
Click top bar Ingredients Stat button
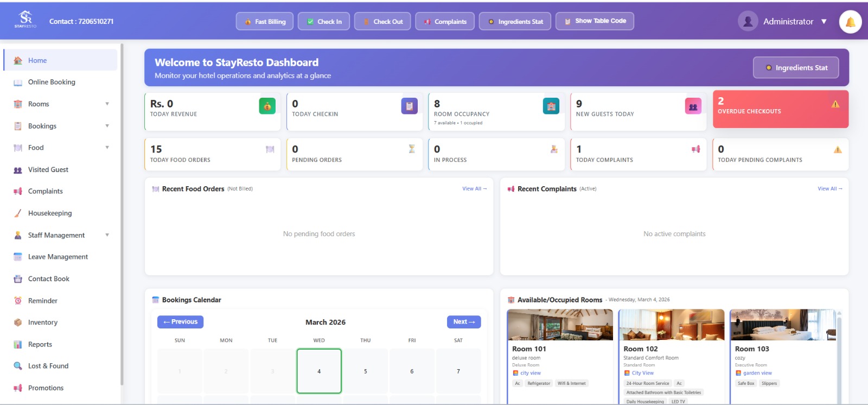coord(515,22)
